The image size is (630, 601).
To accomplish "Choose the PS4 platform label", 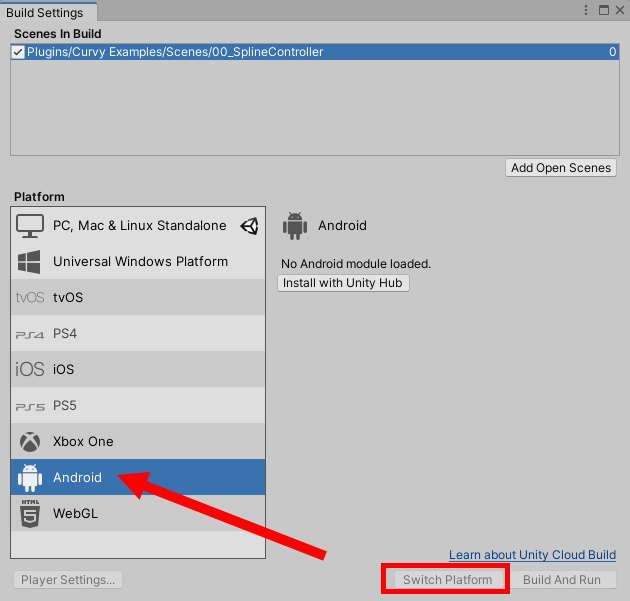I will click(x=65, y=334).
